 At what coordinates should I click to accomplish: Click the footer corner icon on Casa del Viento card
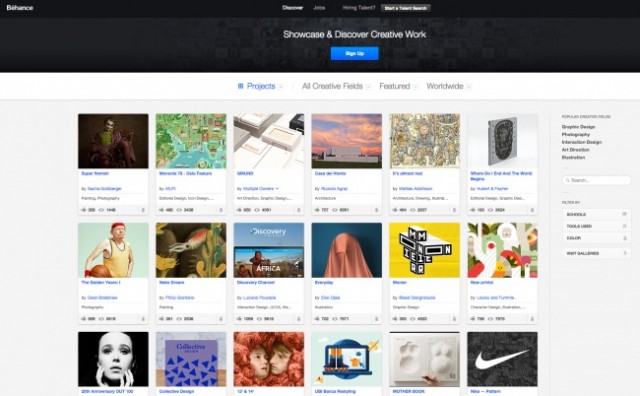tap(376, 210)
